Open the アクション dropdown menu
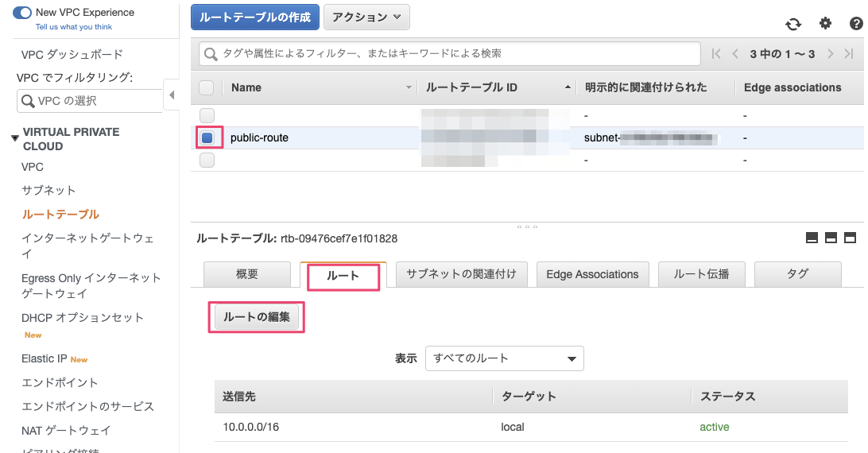 (x=366, y=17)
